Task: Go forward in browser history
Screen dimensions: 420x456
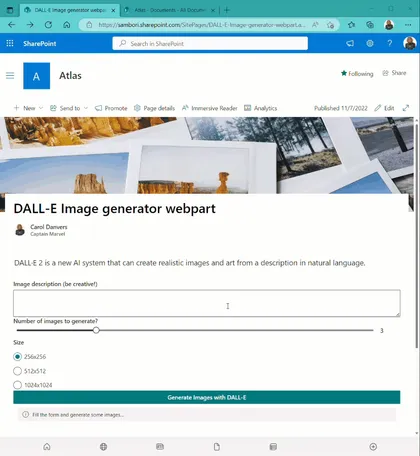Action: 30,25
